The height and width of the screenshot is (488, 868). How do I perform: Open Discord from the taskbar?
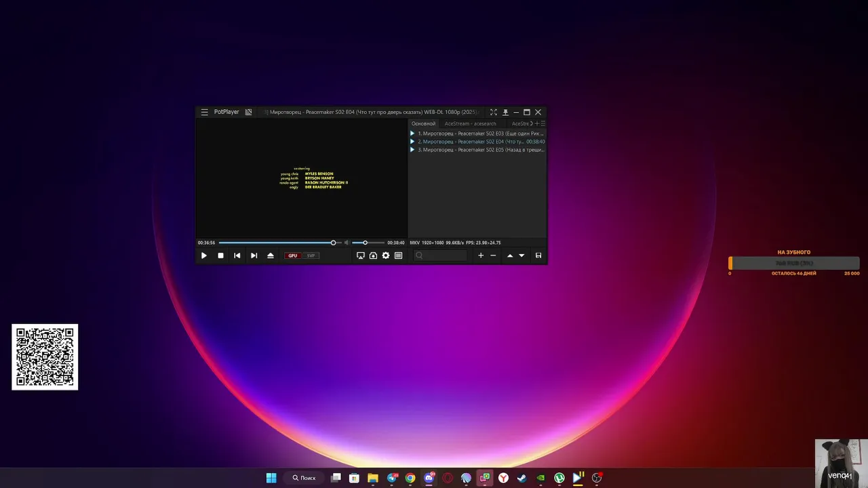[429, 478]
